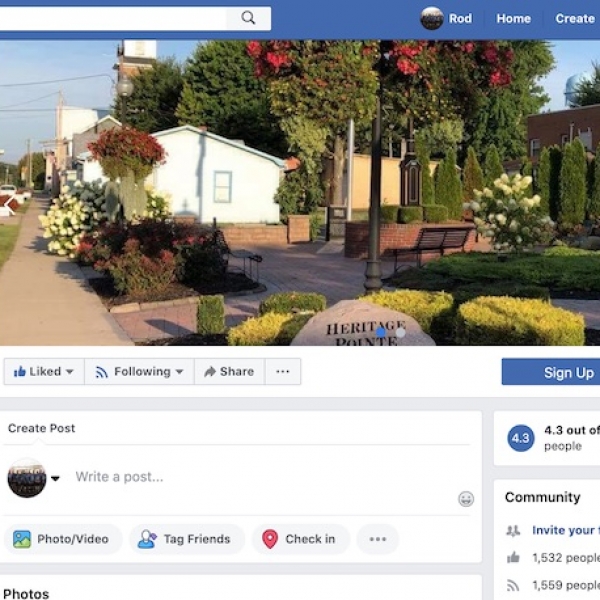Viewport: 600px width, 600px height.
Task: Click the Write a post field
Action: [264, 477]
